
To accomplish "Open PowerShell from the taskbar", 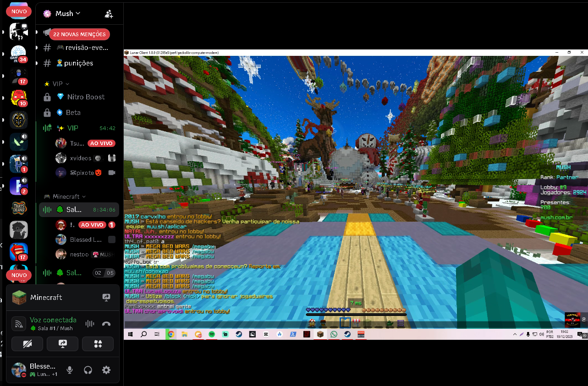I will coord(293,335).
